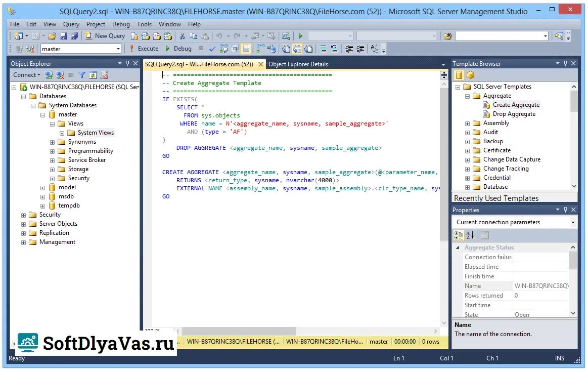Image resolution: width=588 pixels, height=371 pixels.
Task: Click the Increase Indent icon
Action: (x=360, y=49)
